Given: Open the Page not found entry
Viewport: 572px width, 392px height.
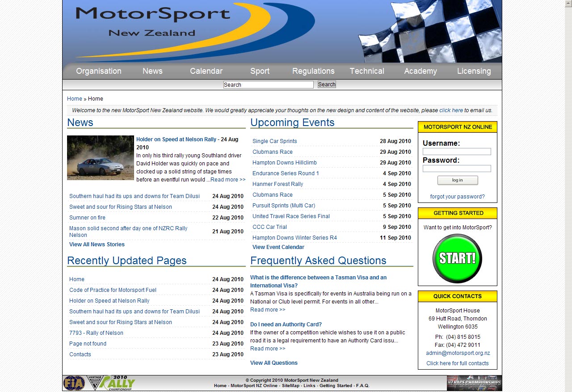Looking at the screenshot, I should [88, 344].
